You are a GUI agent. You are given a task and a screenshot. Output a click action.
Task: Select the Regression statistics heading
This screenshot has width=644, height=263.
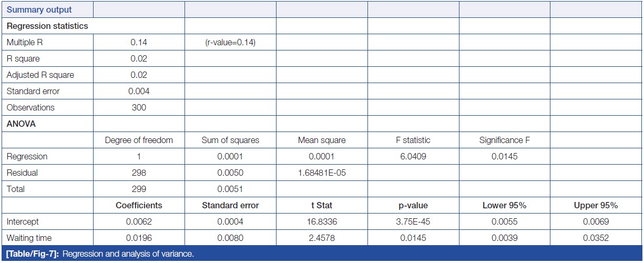point(47,26)
